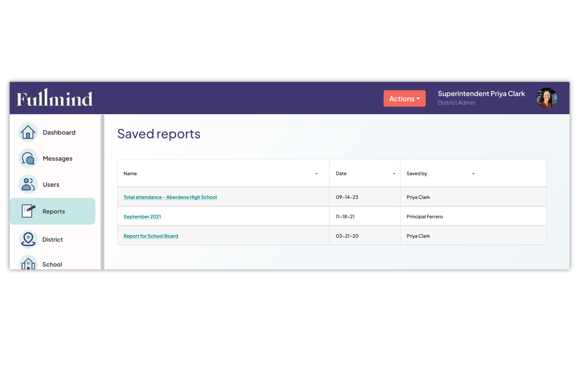This screenshot has height=392, width=579.
Task: Open the September 2021 report link
Action: [x=142, y=217]
